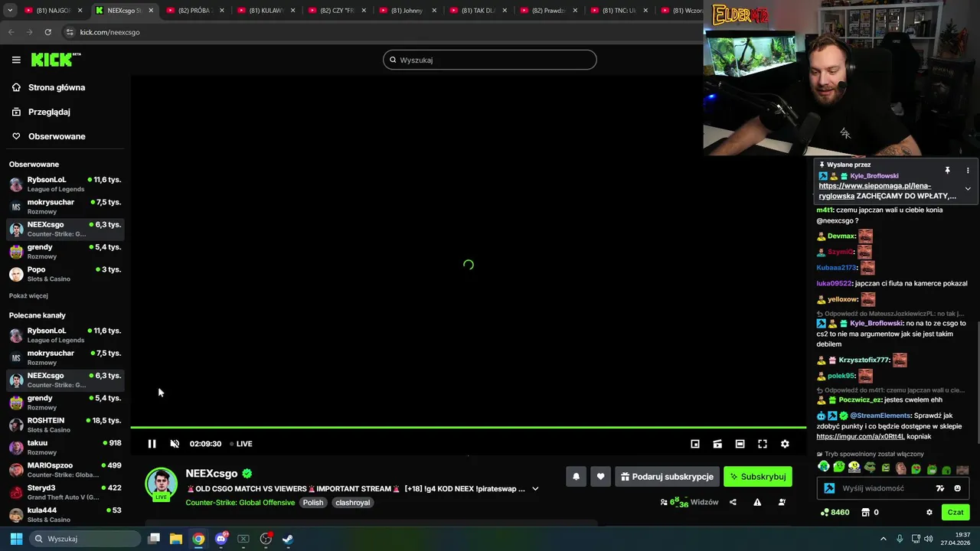The width and height of the screenshot is (980, 551).
Task: Select the Polish language tag
Action: coord(312,503)
